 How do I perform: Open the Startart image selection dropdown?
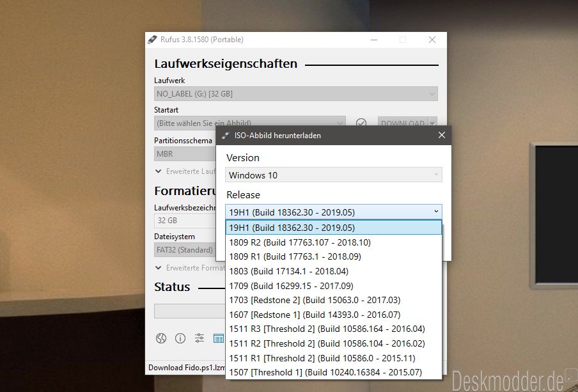250,123
